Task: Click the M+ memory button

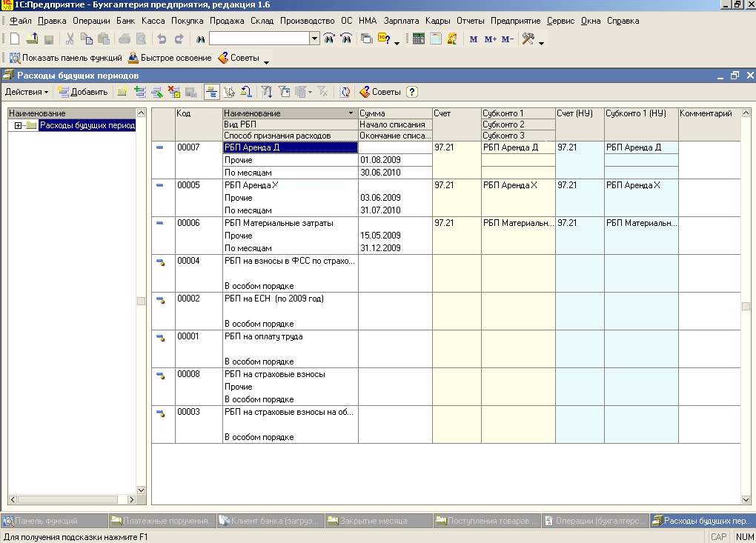Action: pos(490,39)
